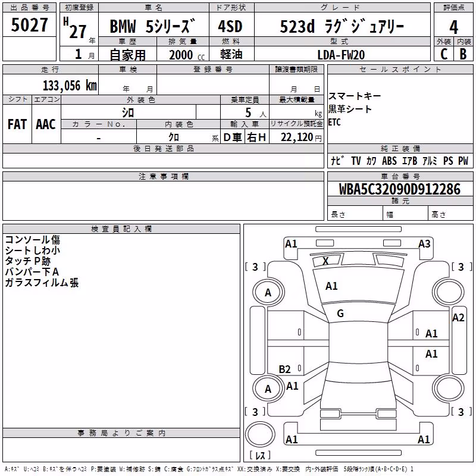Select the chassis number WBA5C32090D912286
The height and width of the screenshot is (476, 476).
400,189
